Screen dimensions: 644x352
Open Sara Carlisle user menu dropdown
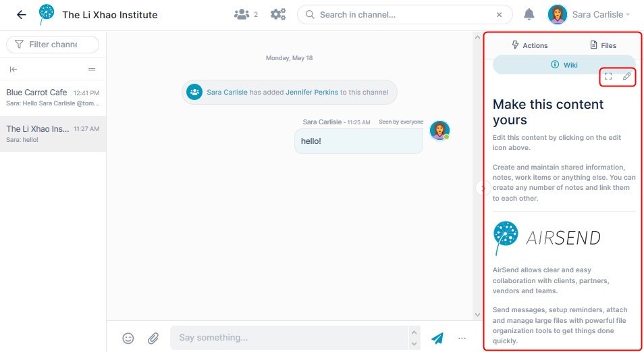coord(601,14)
